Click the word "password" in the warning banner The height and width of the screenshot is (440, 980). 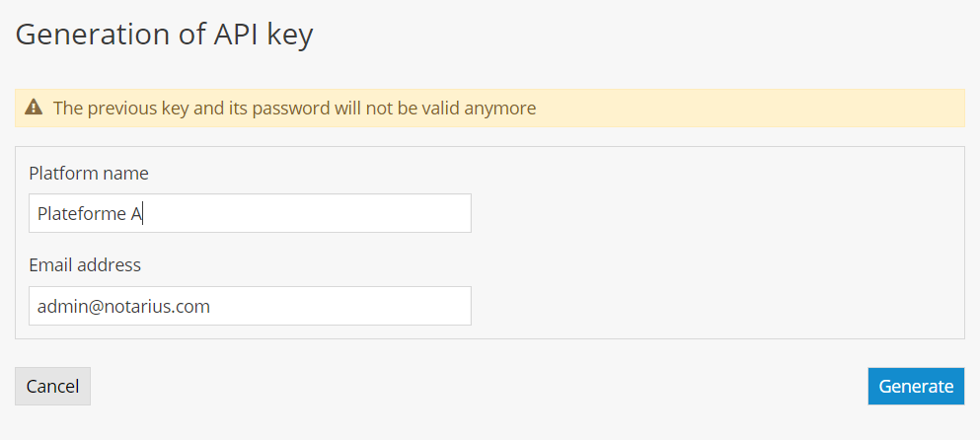coord(291,108)
